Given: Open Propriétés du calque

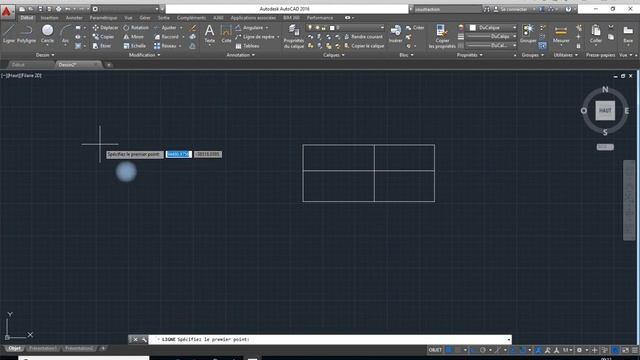Looking at the screenshot, I should tap(294, 36).
